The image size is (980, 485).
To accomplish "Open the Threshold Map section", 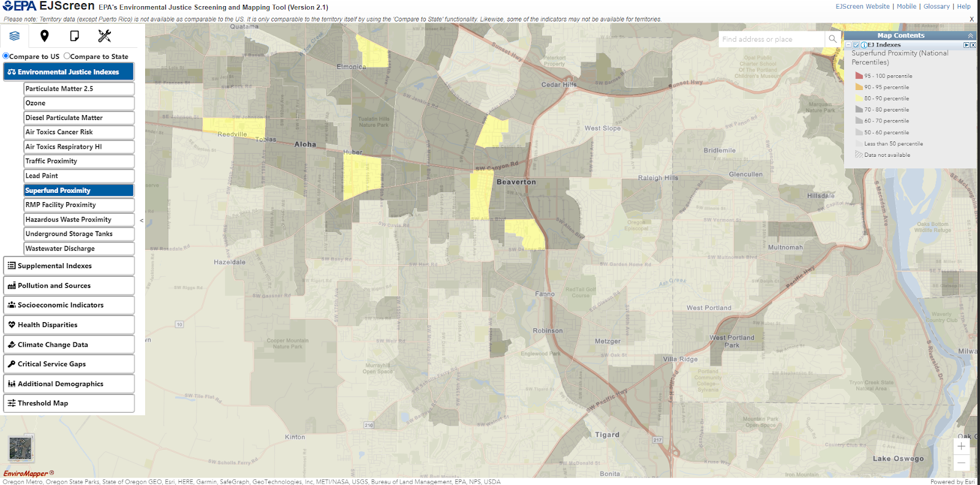I will 69,403.
